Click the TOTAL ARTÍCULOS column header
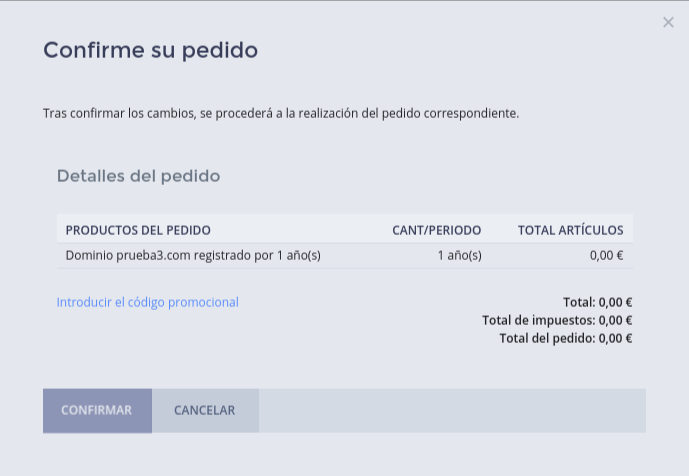The width and height of the screenshot is (689, 476). pos(570,230)
